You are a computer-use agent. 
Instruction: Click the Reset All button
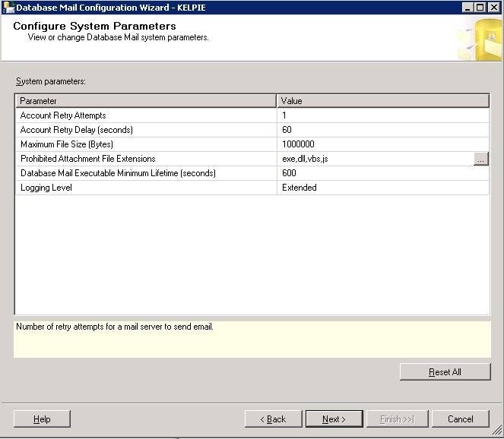tap(445, 372)
